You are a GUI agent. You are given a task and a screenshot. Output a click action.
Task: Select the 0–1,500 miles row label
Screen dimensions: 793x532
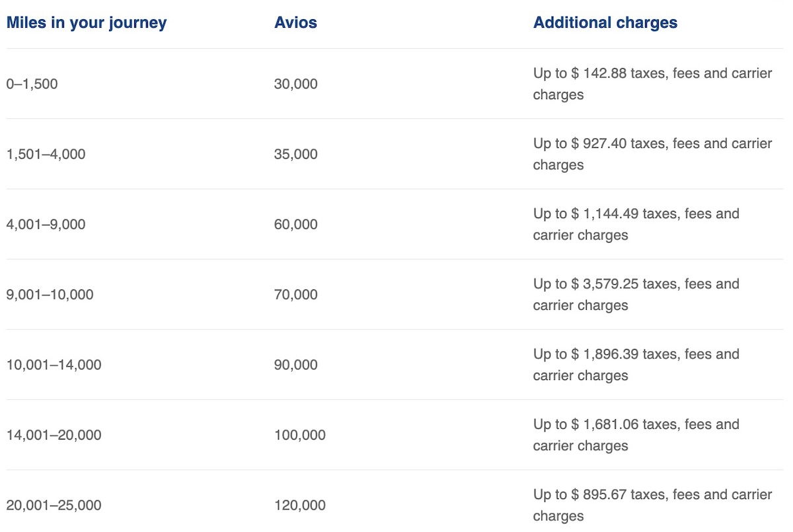32,84
